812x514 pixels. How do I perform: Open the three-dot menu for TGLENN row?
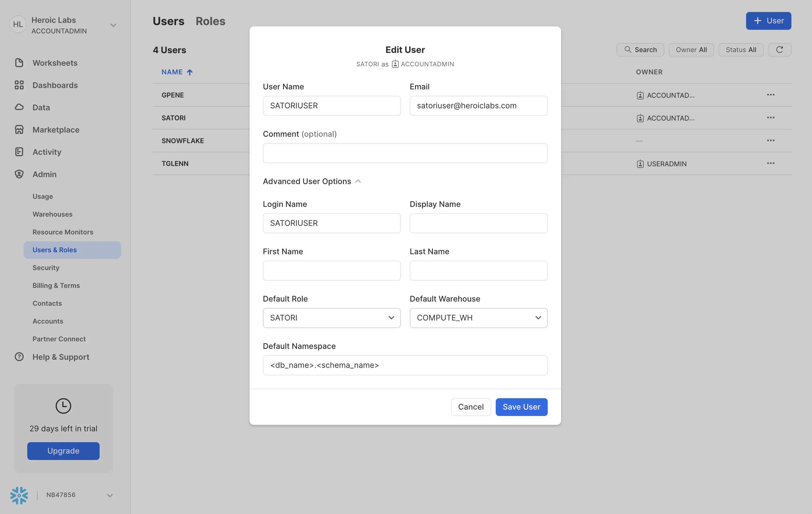771,163
